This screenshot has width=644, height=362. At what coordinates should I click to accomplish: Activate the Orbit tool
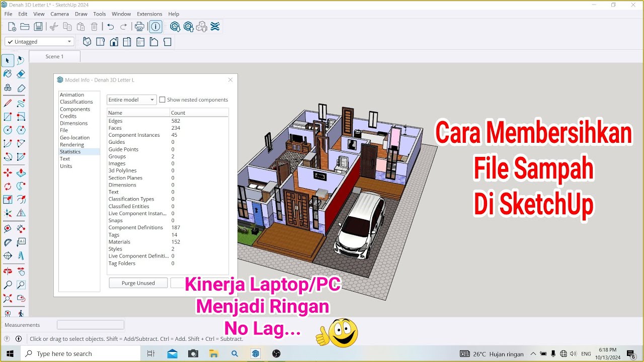tap(8, 271)
